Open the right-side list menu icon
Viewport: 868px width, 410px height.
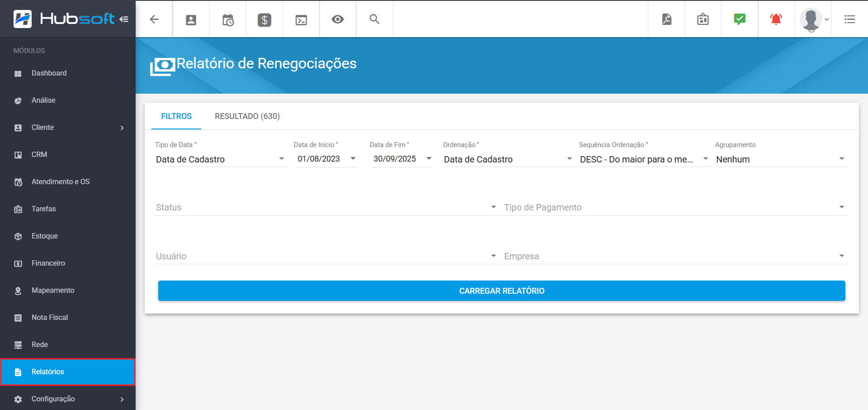849,19
